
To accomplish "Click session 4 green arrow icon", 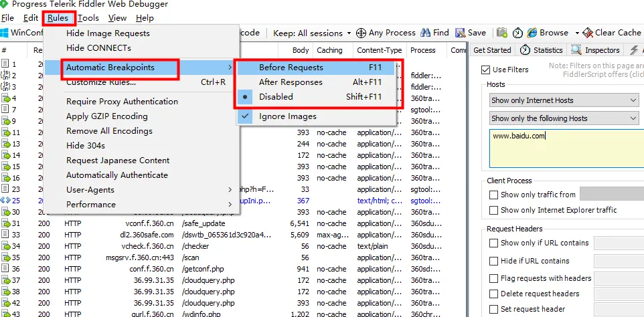I will [x=6, y=98].
